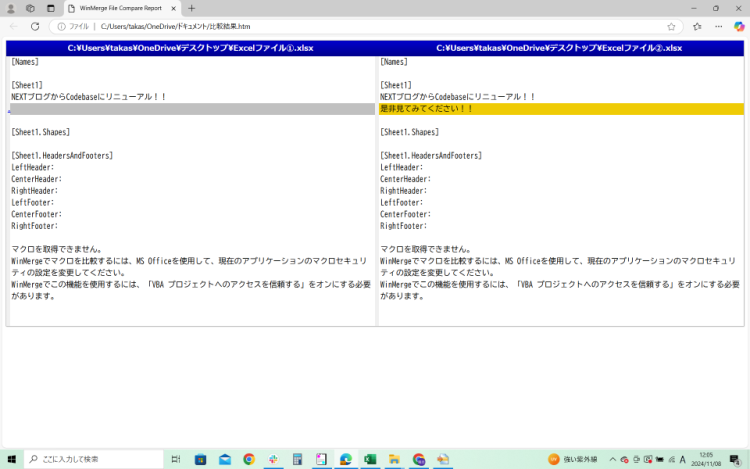Close the WinMerge File Compare Report tab
The height and width of the screenshot is (469, 750).
172,8
